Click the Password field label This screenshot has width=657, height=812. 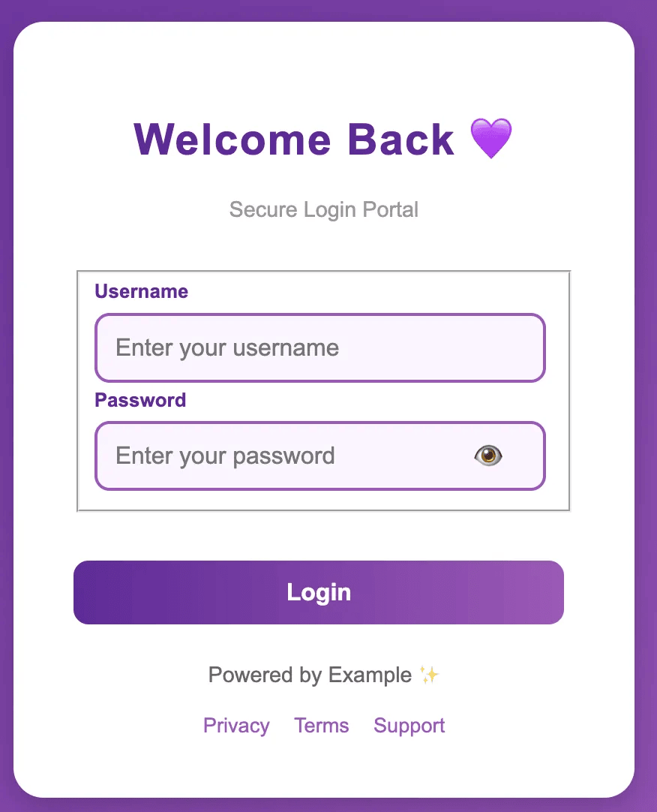click(x=140, y=400)
